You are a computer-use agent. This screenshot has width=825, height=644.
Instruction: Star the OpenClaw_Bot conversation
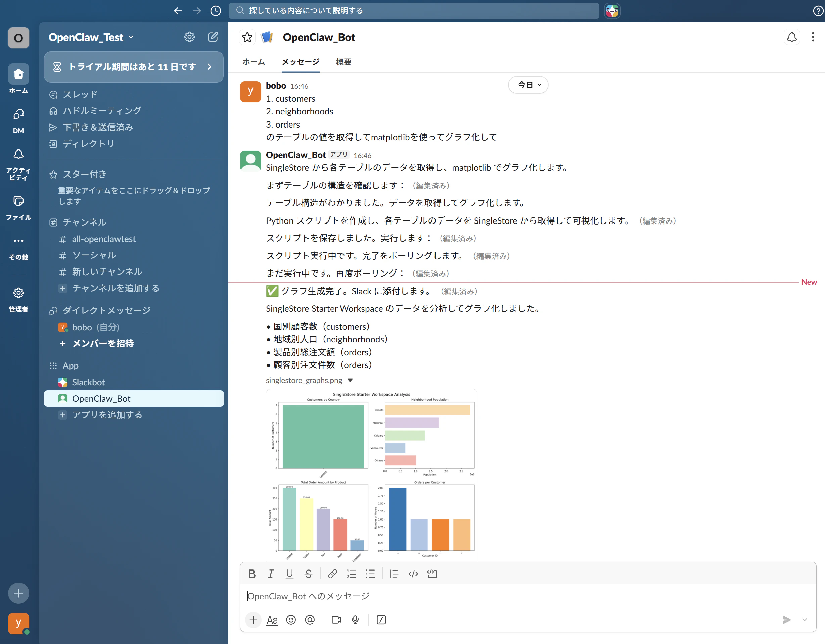[247, 37]
